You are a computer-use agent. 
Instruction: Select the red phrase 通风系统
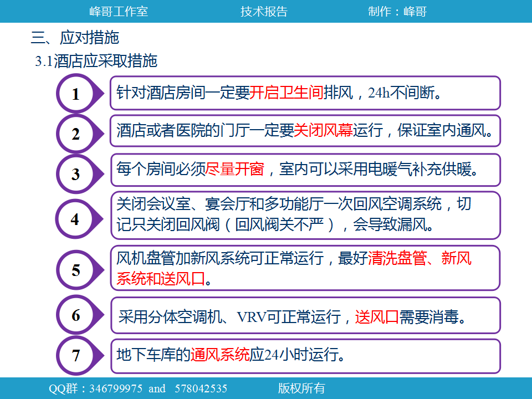coord(220,355)
